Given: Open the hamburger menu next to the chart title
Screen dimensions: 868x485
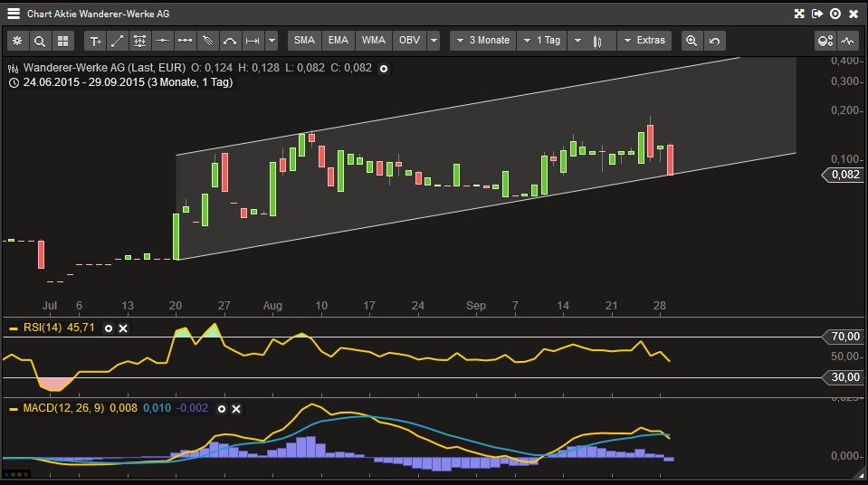Looking at the screenshot, I should (14, 14).
